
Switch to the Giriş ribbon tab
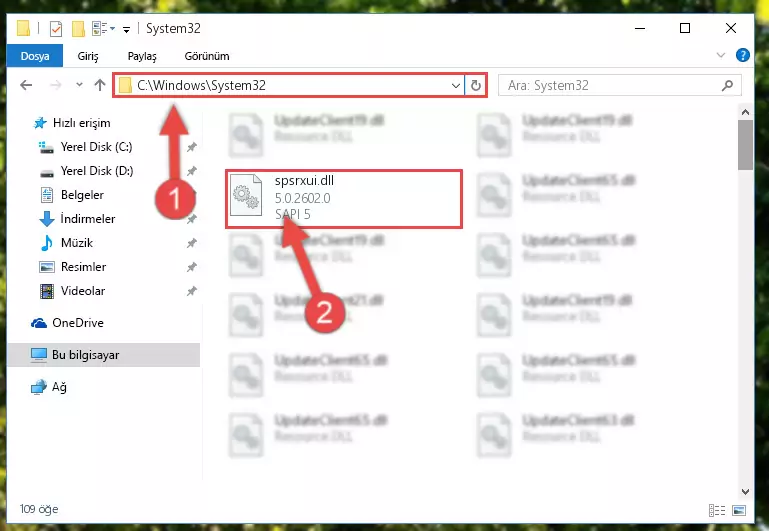coord(88,56)
